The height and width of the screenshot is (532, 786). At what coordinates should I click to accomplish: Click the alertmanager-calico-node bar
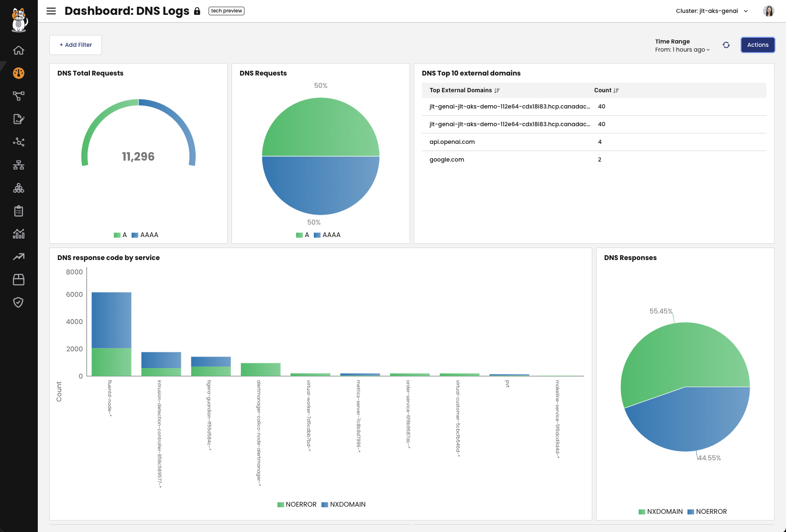click(x=261, y=369)
